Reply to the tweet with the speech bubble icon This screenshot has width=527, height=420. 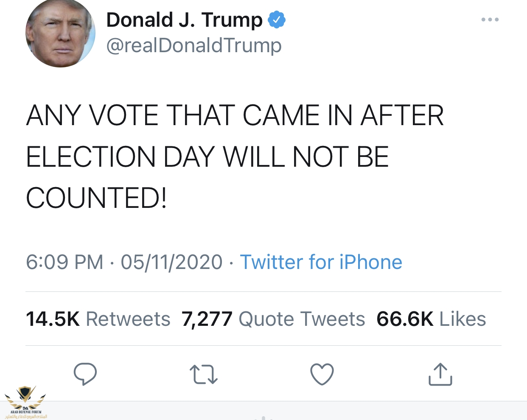tap(85, 374)
